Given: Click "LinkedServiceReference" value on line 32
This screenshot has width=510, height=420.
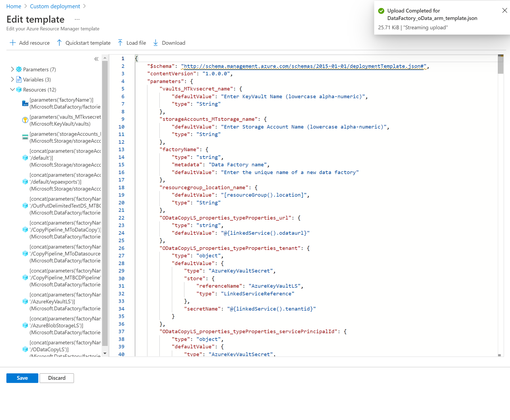Looking at the screenshot, I should point(258,294).
